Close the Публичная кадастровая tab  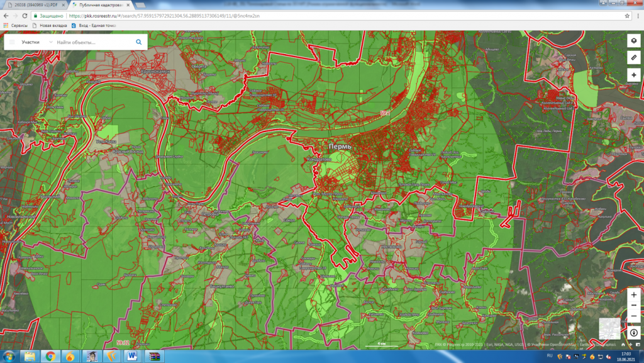[x=128, y=5]
